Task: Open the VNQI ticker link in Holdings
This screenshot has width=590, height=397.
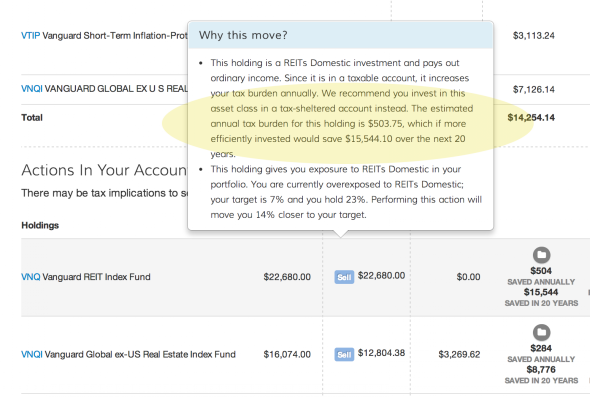Action: coord(32,354)
